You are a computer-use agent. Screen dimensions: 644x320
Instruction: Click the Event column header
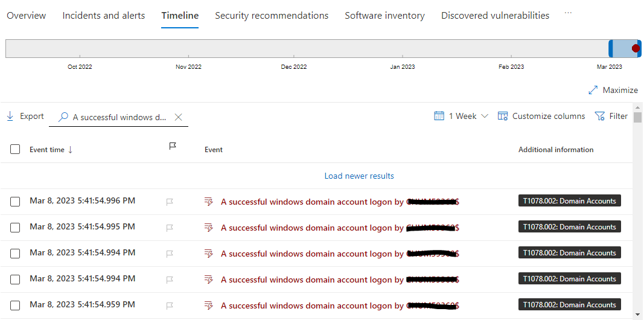(214, 150)
